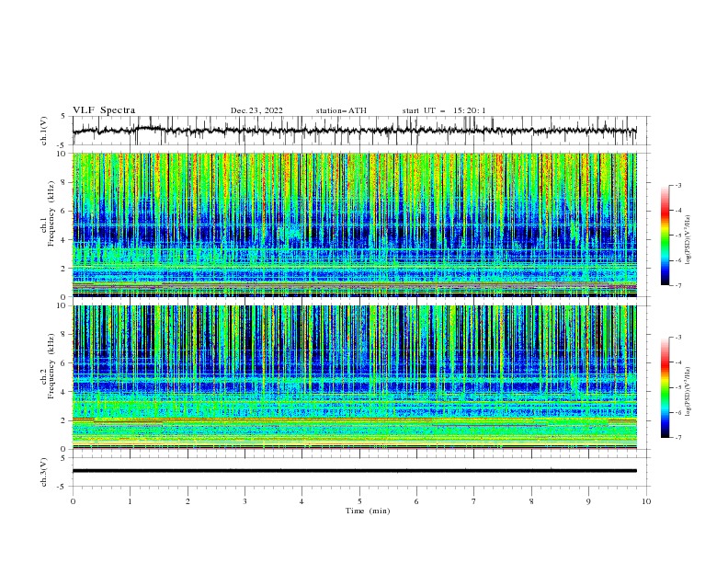728x563 pixels.
Task: Click the thick black ch.3 voltage trace
Action: pos(354,471)
